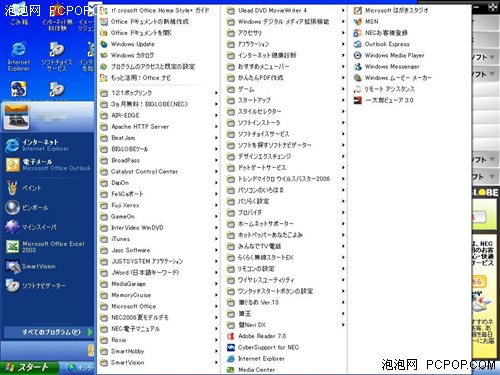
Task: Open the Jasc Software folder
Action: coord(159,250)
